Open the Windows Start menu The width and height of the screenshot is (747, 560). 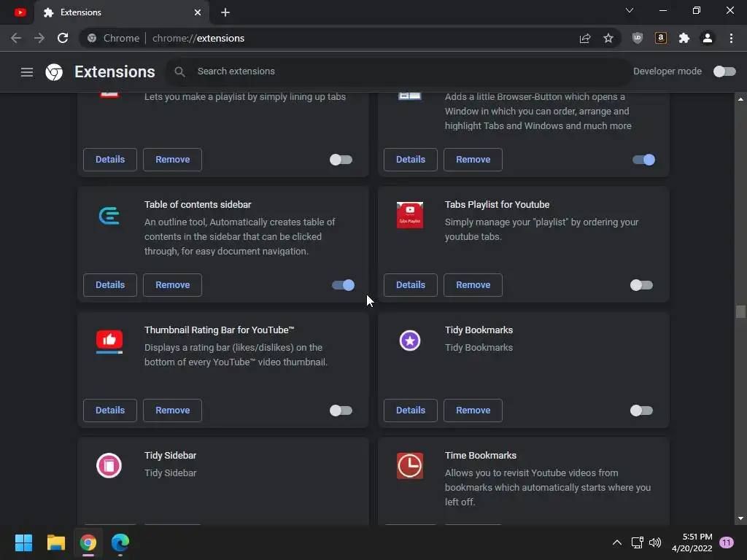tap(23, 542)
